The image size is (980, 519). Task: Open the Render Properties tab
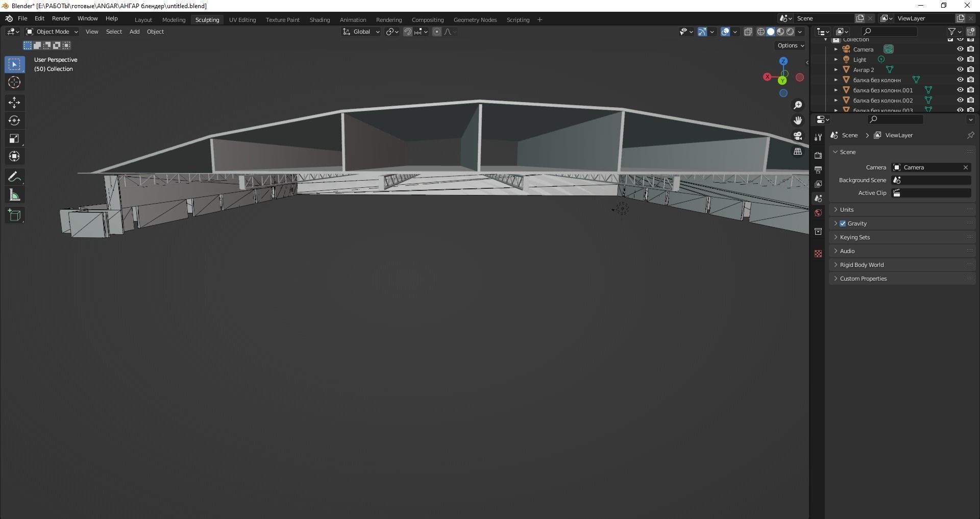pyautogui.click(x=818, y=155)
